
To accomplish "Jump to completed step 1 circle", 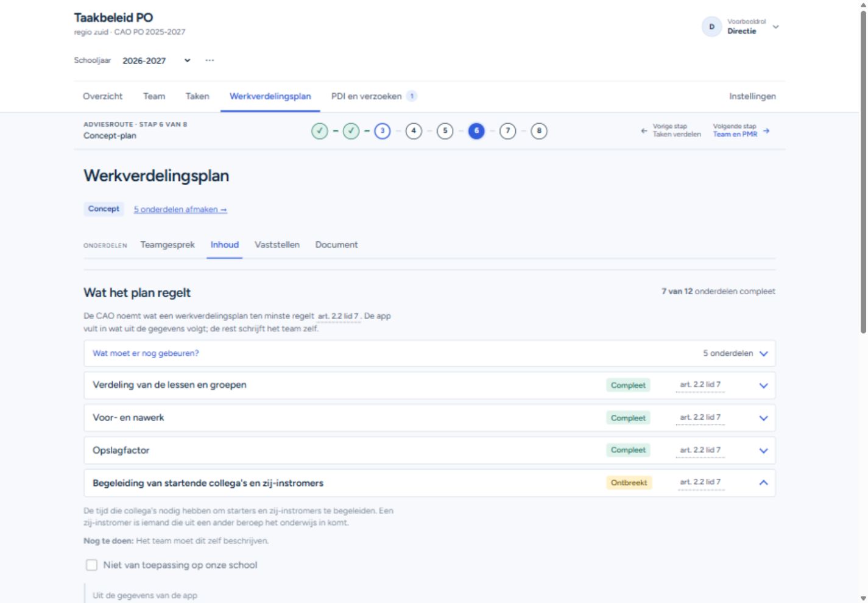I will coord(320,131).
